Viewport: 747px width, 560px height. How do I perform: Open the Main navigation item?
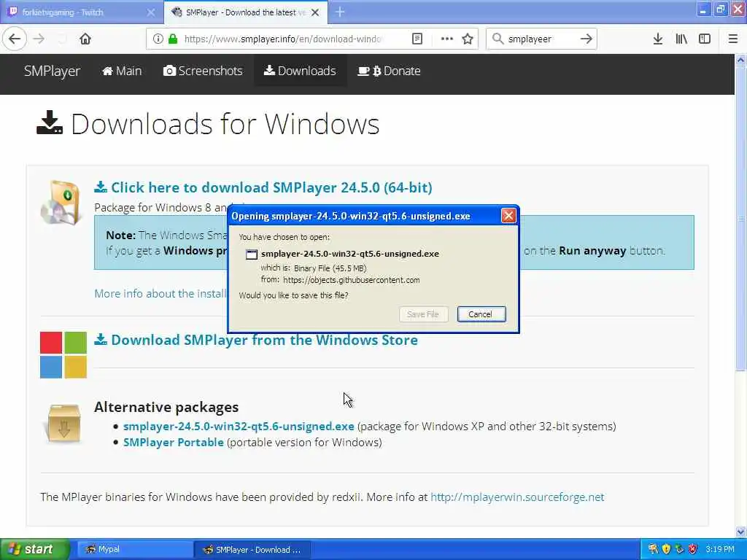122,71
